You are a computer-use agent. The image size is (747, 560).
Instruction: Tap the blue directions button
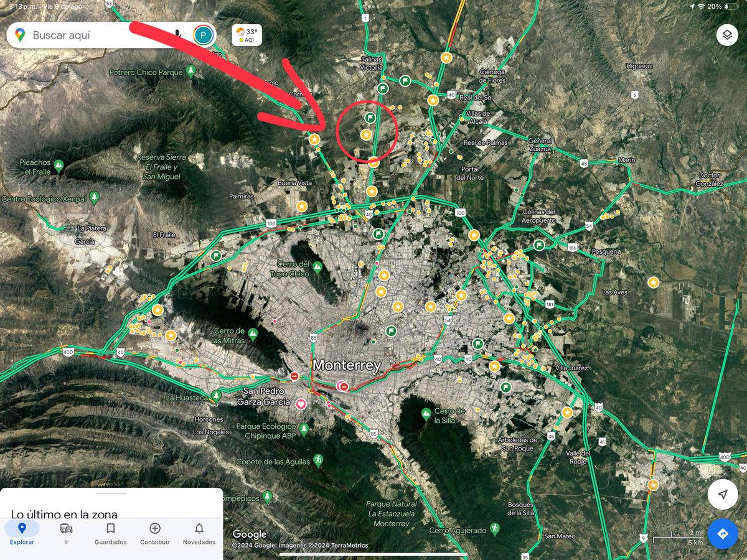(x=723, y=534)
